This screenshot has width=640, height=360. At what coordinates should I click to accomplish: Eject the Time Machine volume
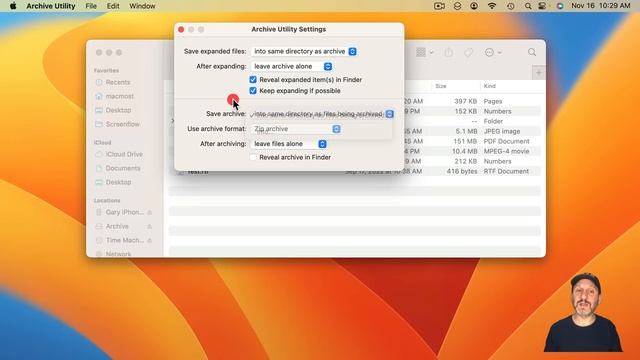[150, 240]
